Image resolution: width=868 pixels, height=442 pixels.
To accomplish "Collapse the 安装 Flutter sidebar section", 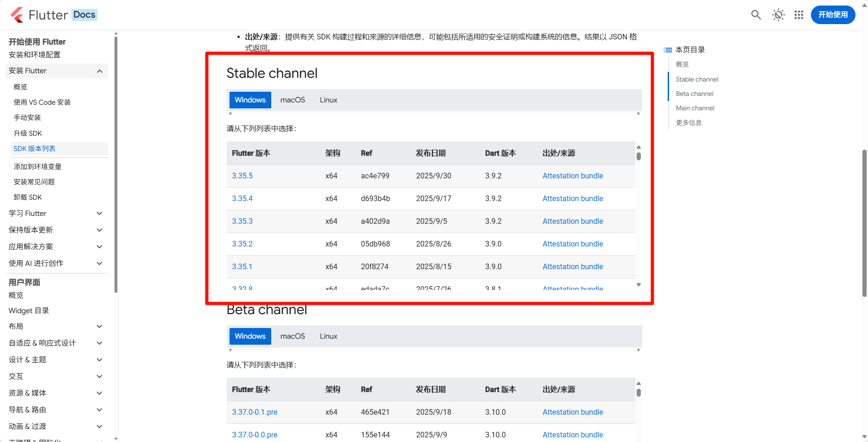I will (x=99, y=71).
